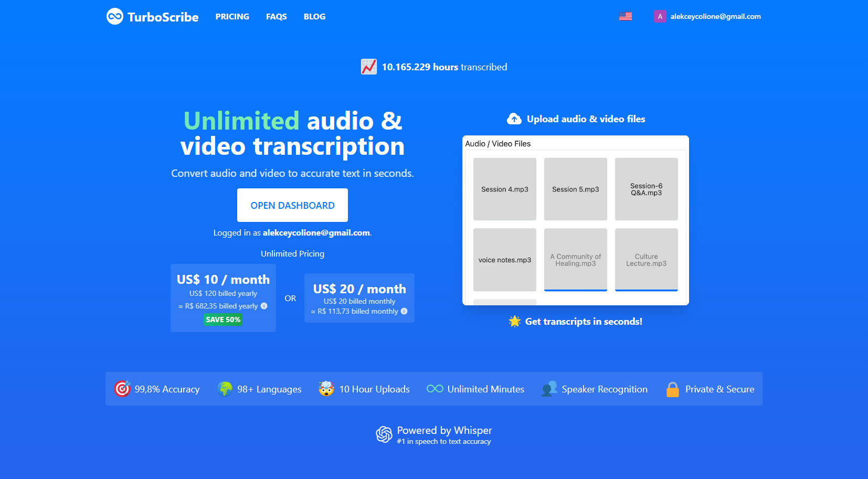Click the 99,8% Accuracy label
The image size is (868, 479).
coord(167,389)
